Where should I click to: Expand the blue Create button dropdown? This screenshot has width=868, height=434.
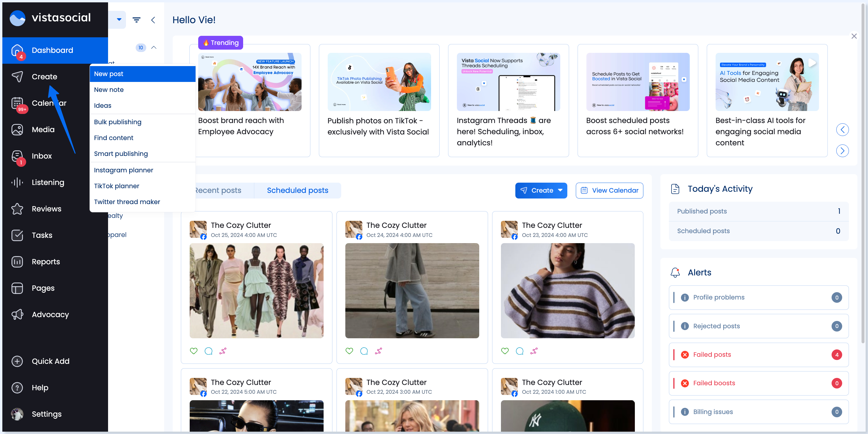(x=560, y=190)
